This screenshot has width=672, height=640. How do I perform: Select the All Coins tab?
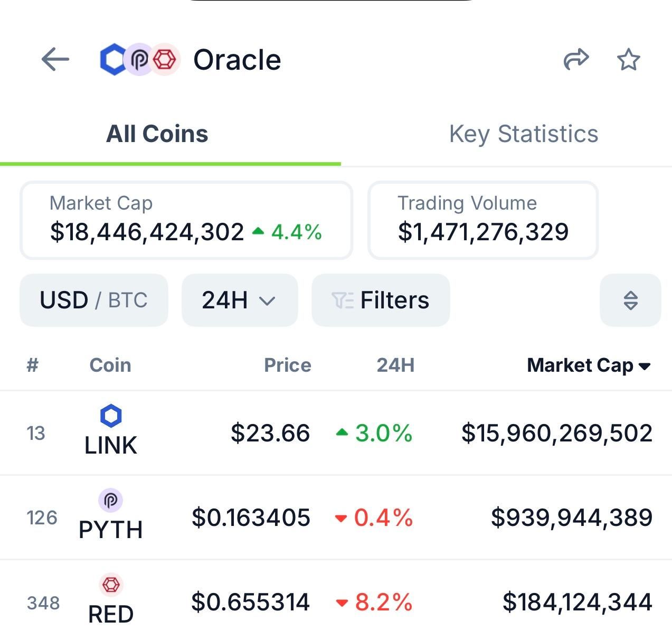(x=157, y=134)
